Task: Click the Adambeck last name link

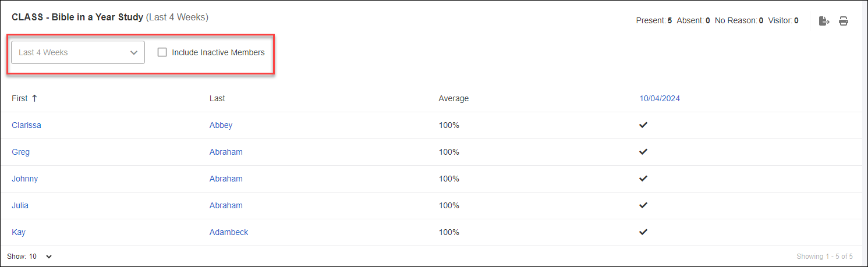Action: pyautogui.click(x=229, y=232)
